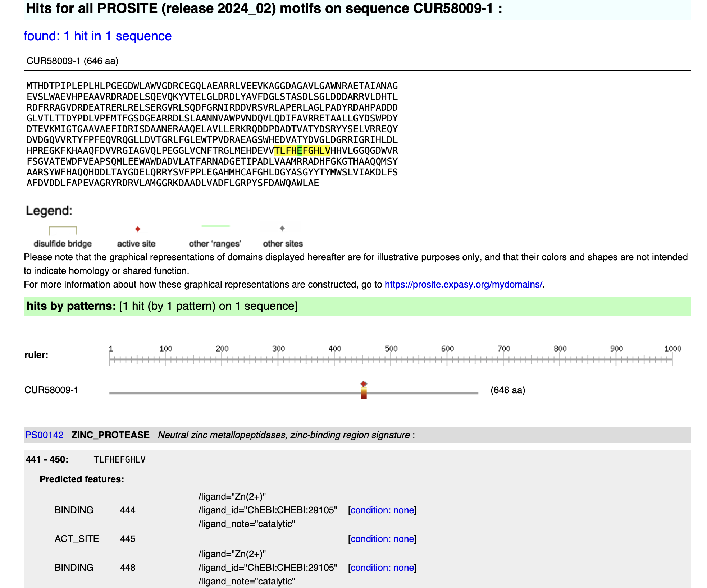Open condition: none link for BINDING 448
The height and width of the screenshot is (588, 707).
coord(382,568)
